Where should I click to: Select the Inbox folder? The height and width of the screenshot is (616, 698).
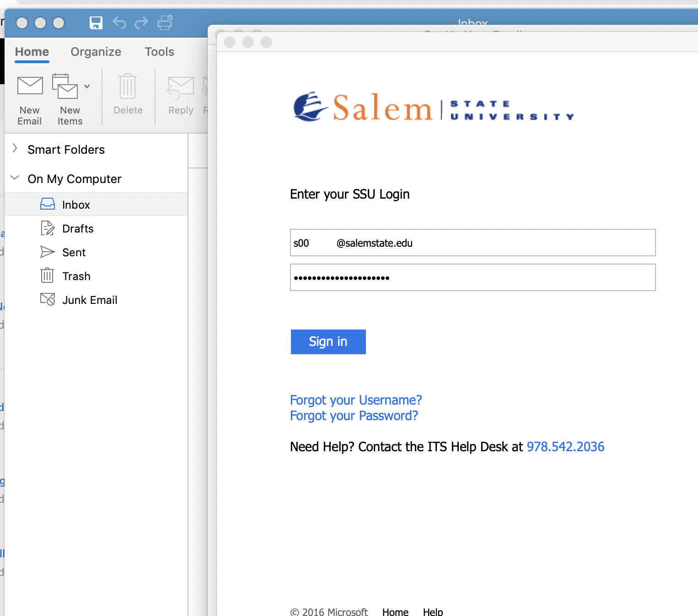tap(96, 205)
